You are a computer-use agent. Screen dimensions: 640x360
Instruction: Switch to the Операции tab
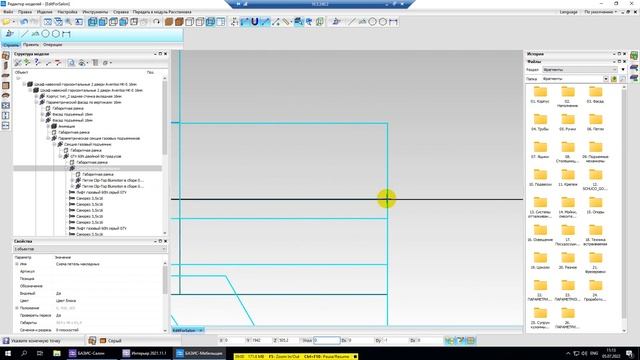[53, 45]
